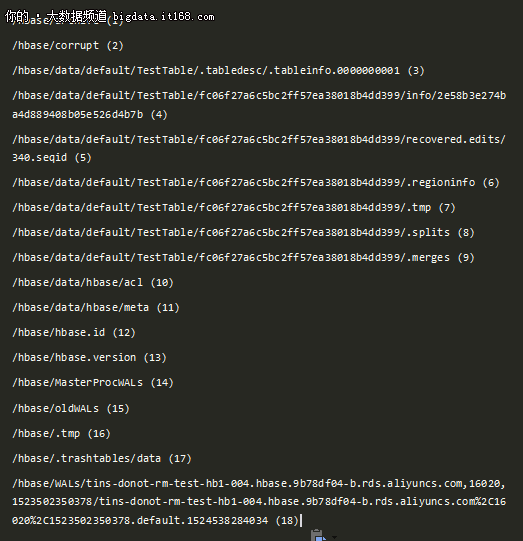The image size is (523, 541).
Task: Open the bigdata.it168.com watermark link
Action: coord(164,17)
